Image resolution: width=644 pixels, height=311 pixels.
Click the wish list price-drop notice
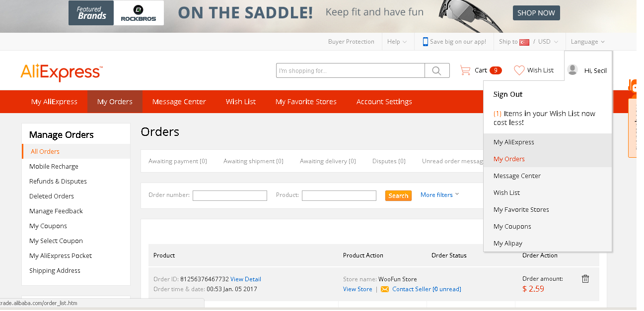click(544, 118)
